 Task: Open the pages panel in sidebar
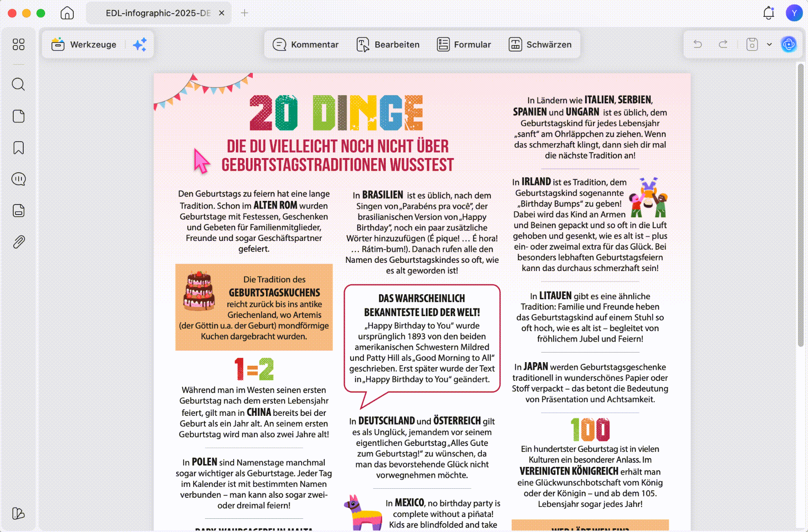(19, 116)
